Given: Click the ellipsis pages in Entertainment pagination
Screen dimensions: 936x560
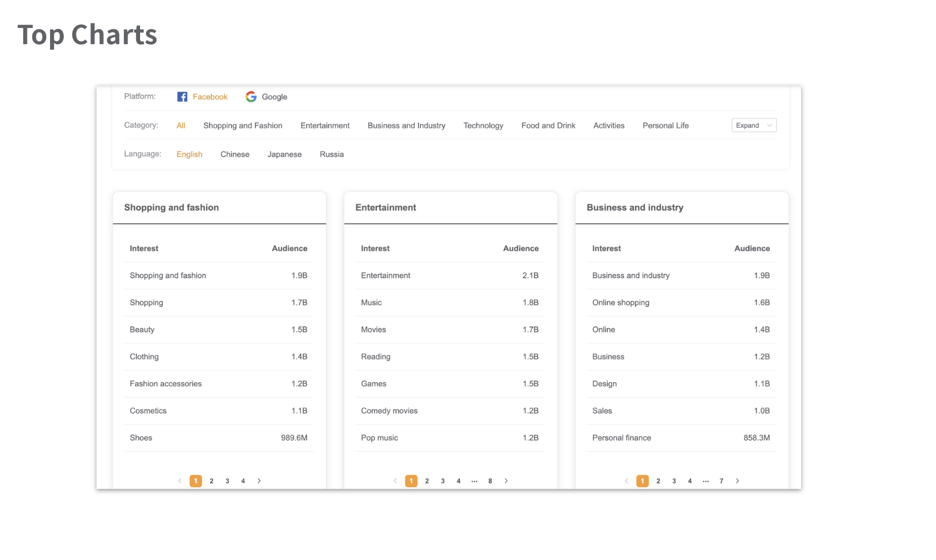Looking at the screenshot, I should coord(474,480).
